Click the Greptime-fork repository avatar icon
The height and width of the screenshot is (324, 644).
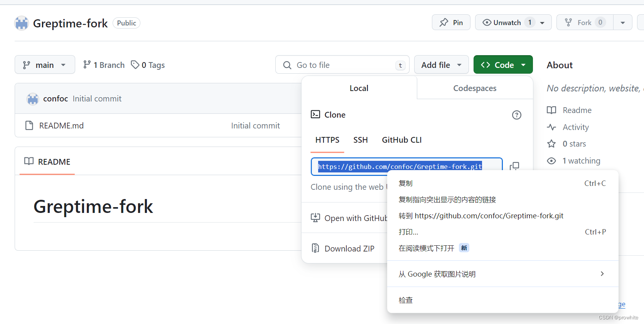tap(22, 23)
